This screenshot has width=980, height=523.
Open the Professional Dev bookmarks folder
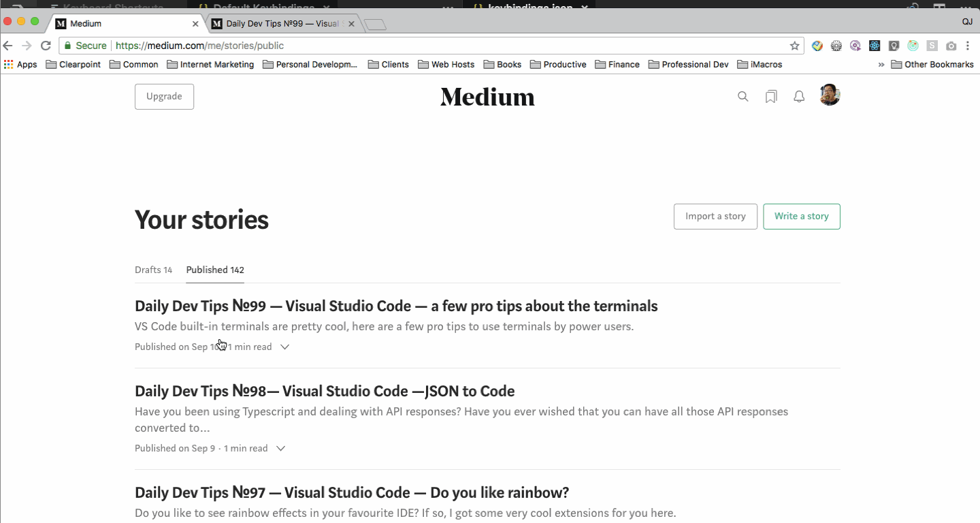(689, 65)
